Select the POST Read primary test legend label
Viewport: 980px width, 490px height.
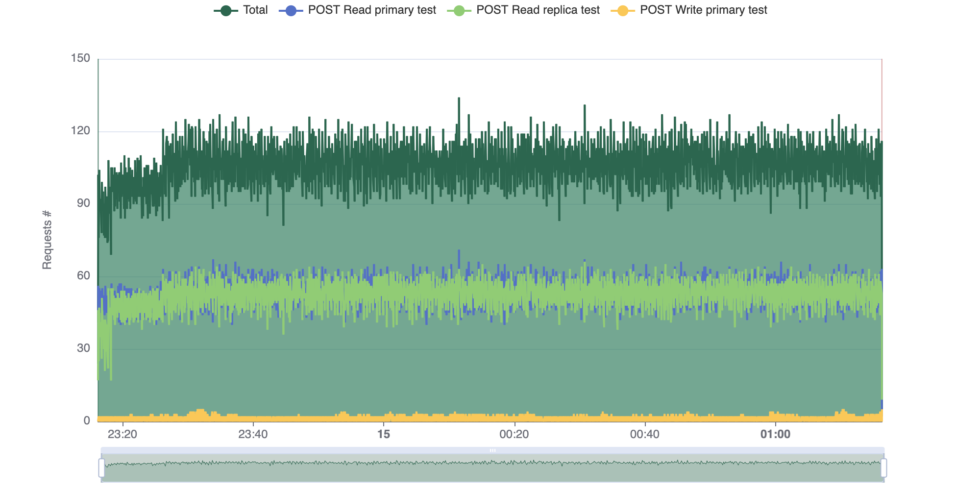pos(371,9)
